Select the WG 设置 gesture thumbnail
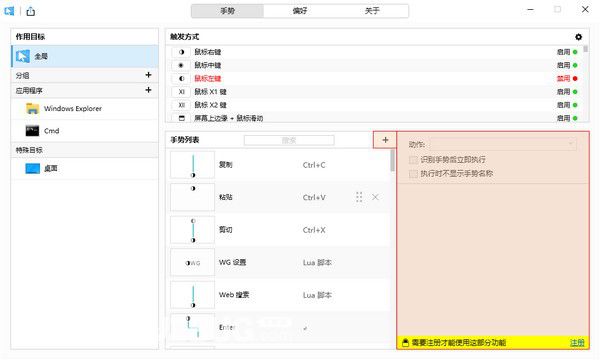This screenshot has height=360, width=600. (192, 262)
